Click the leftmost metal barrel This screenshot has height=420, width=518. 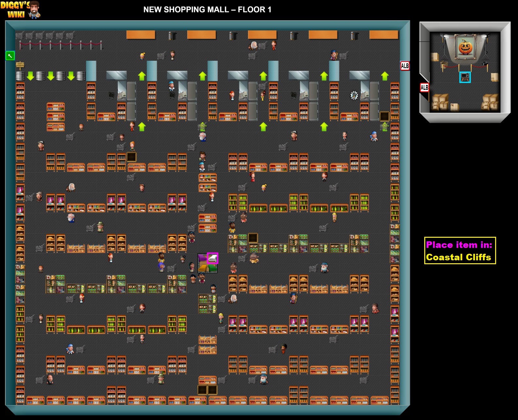[20, 76]
